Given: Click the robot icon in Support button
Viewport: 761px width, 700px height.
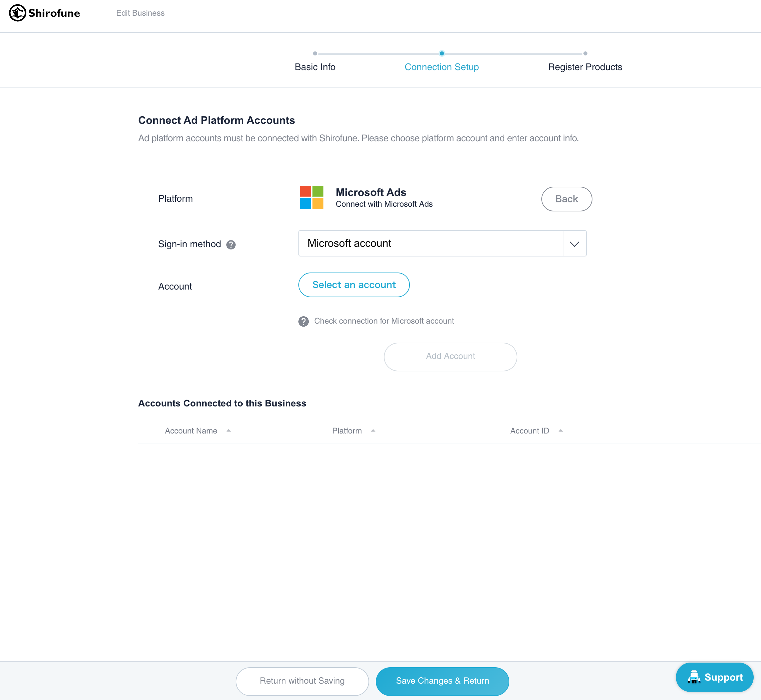Looking at the screenshot, I should pos(694,677).
